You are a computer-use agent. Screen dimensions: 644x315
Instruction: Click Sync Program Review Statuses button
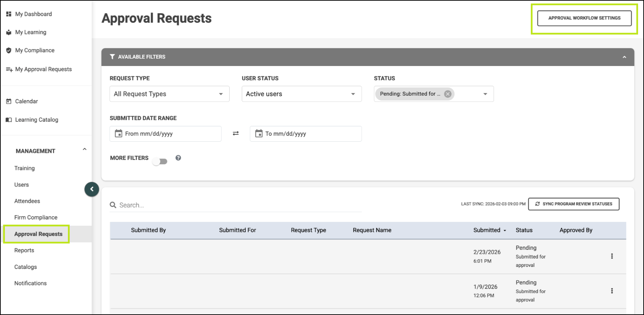pos(573,204)
